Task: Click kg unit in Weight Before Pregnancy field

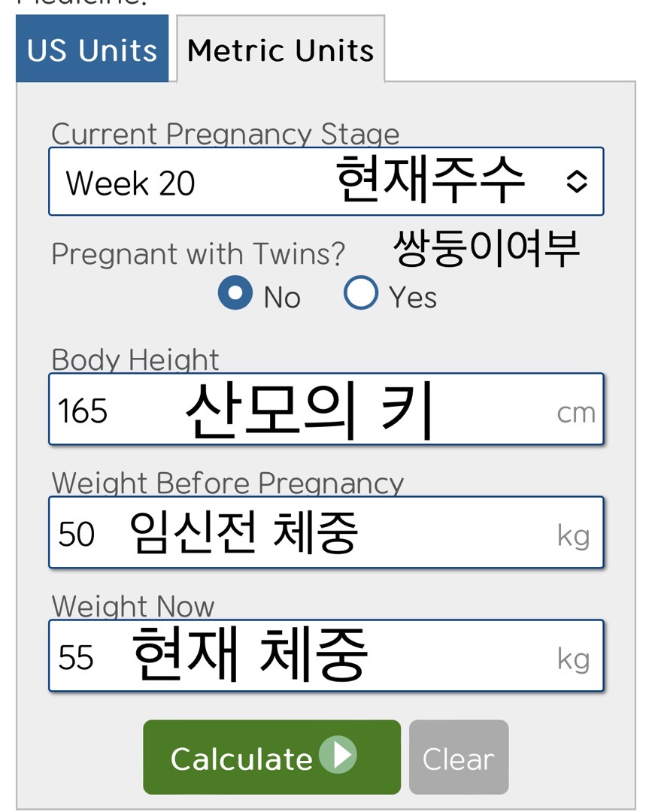Action: (x=573, y=536)
